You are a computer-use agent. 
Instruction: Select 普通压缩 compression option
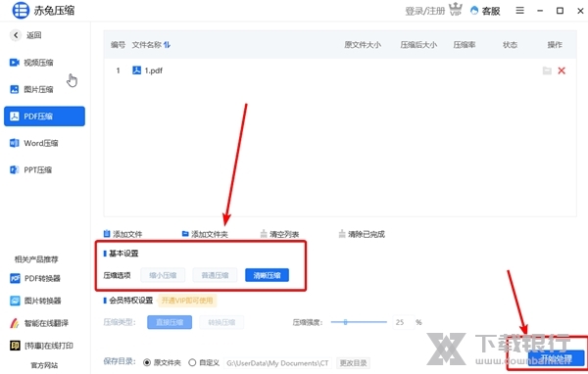[215, 275]
